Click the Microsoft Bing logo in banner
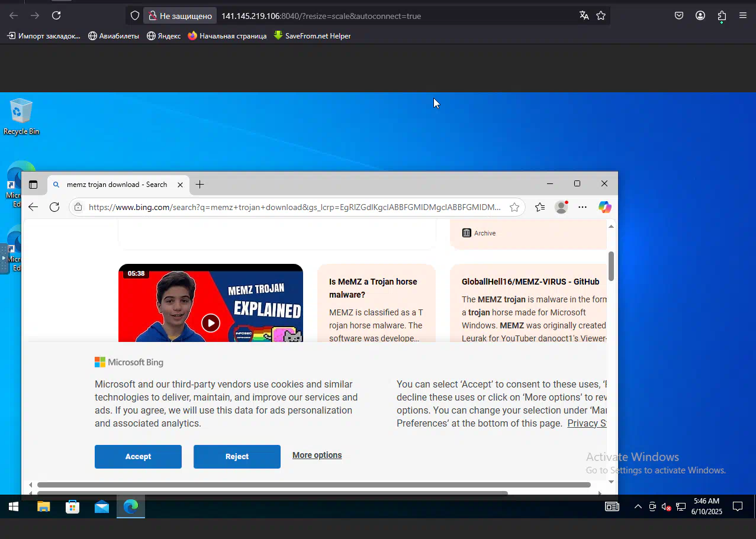The image size is (756, 539). (129, 362)
